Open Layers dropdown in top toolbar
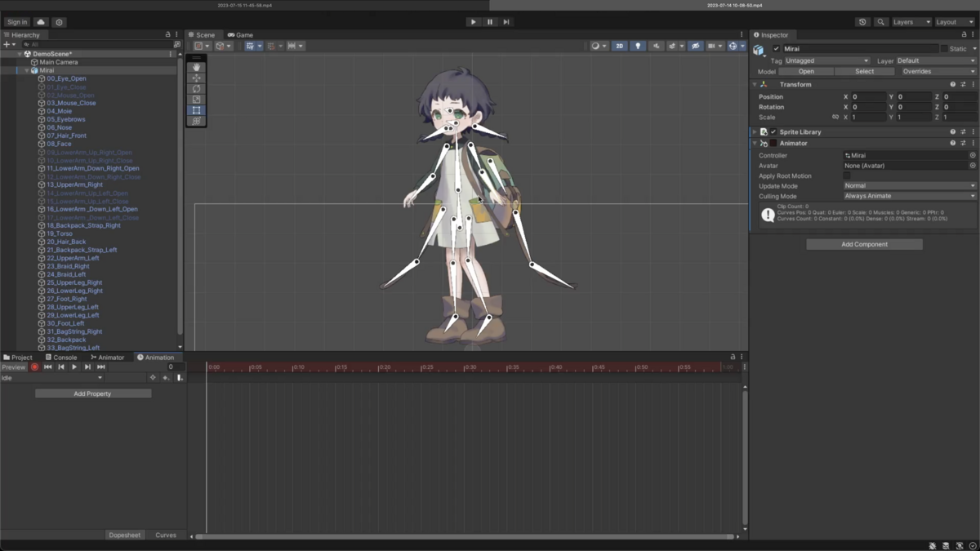Image resolution: width=980 pixels, height=551 pixels. tap(911, 22)
